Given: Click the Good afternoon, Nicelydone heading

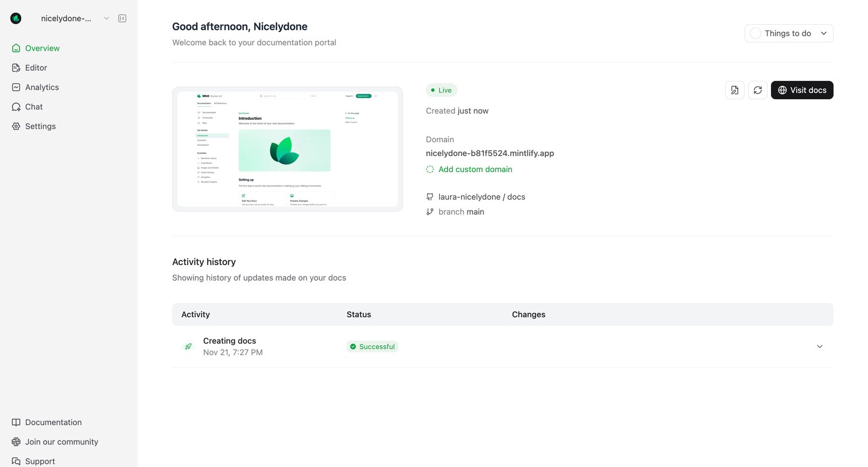Looking at the screenshot, I should (240, 26).
